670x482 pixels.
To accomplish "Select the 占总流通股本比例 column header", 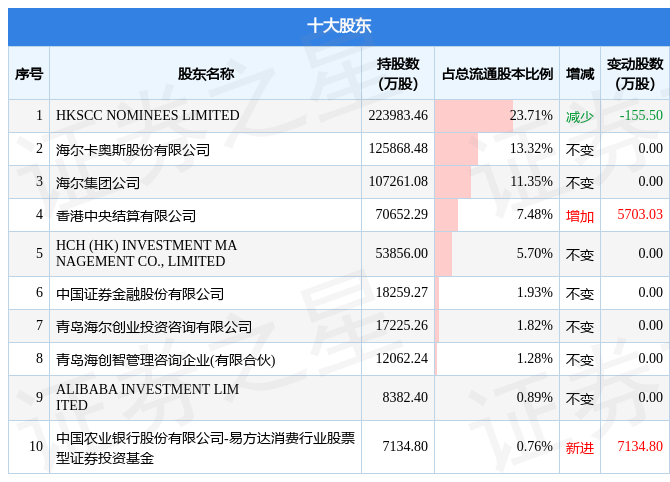I will pos(497,74).
